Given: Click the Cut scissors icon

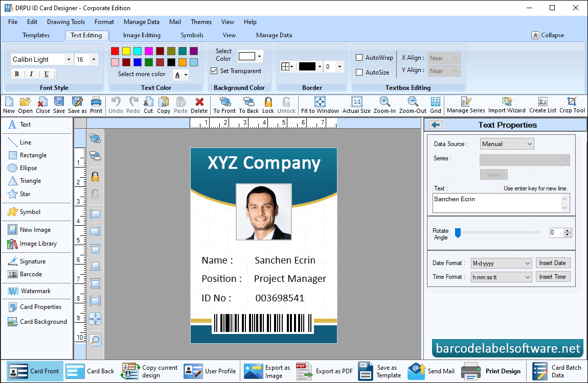Looking at the screenshot, I should pos(148,105).
